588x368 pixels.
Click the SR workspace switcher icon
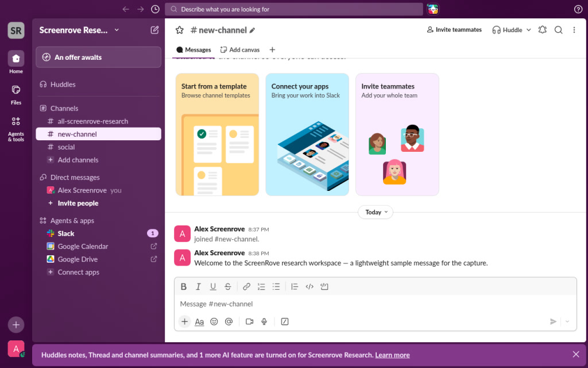16,30
